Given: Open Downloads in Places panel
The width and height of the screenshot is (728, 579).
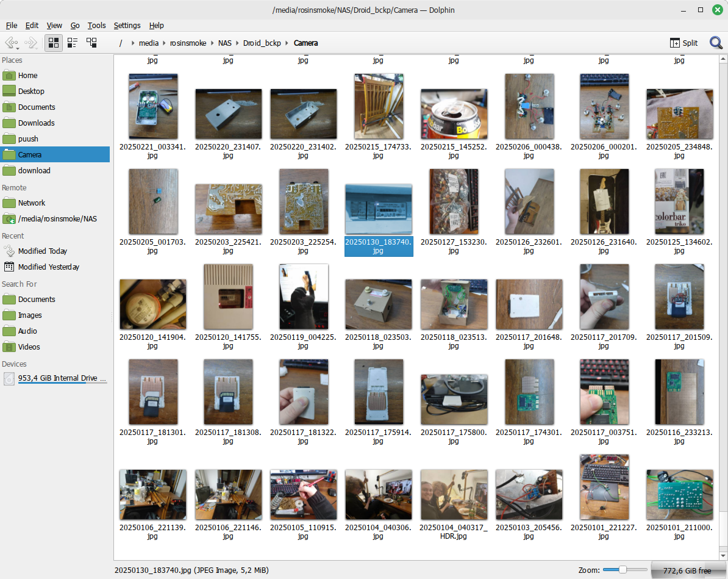Looking at the screenshot, I should click(55, 123).
